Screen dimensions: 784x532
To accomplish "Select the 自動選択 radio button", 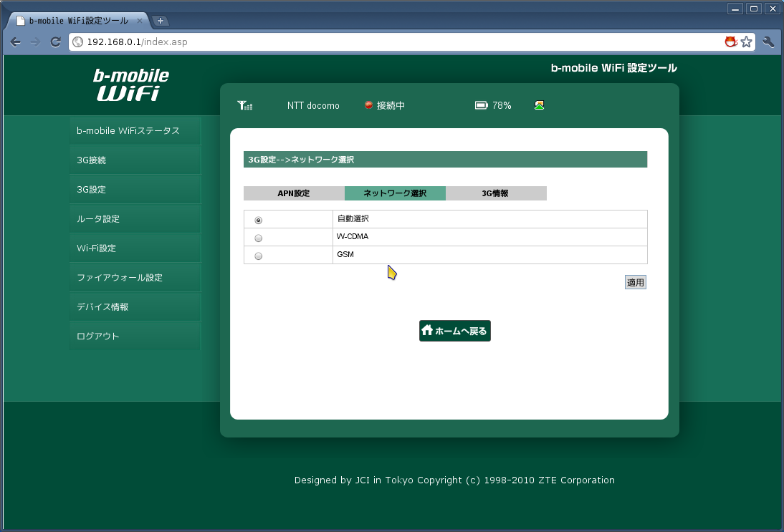I will (259, 221).
